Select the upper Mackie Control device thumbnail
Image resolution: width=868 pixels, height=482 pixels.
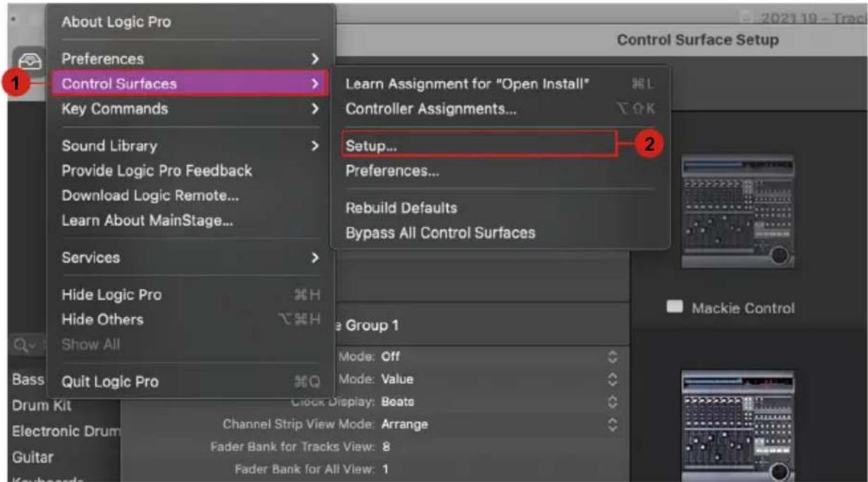[x=738, y=211]
